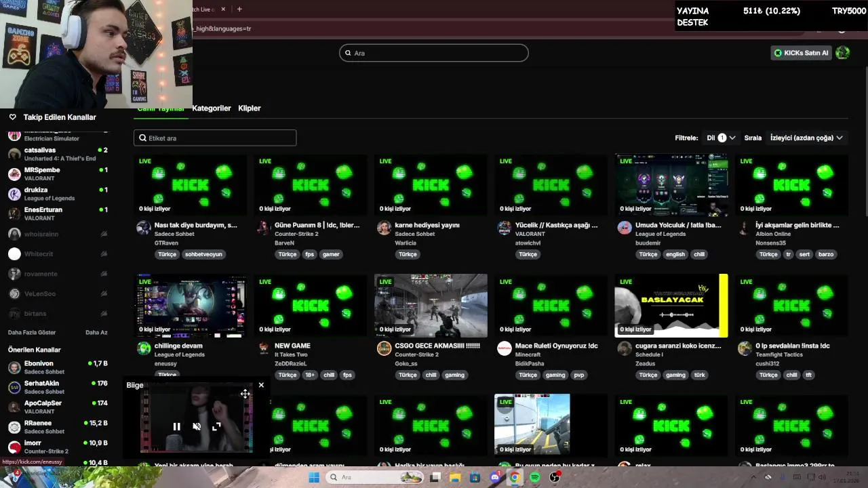Open the Windows Start menu

coord(314,477)
